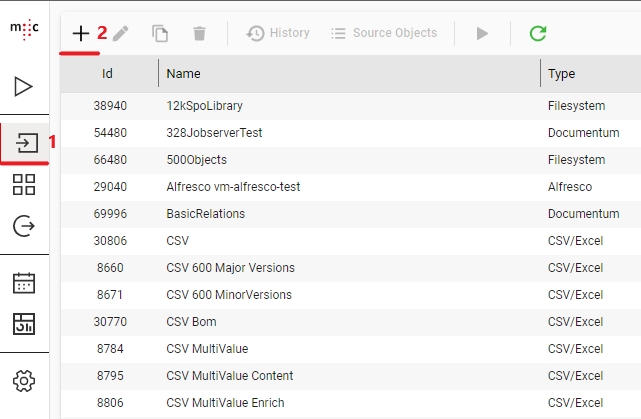Click the sidebar play triangle icon

click(x=24, y=87)
